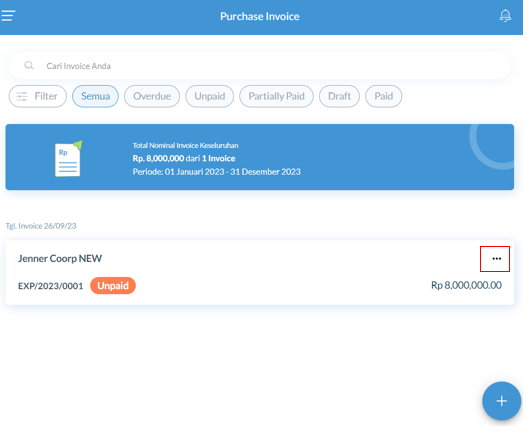This screenshot has width=527, height=444.
Task: Select the Semua filter chip
Action: [95, 96]
